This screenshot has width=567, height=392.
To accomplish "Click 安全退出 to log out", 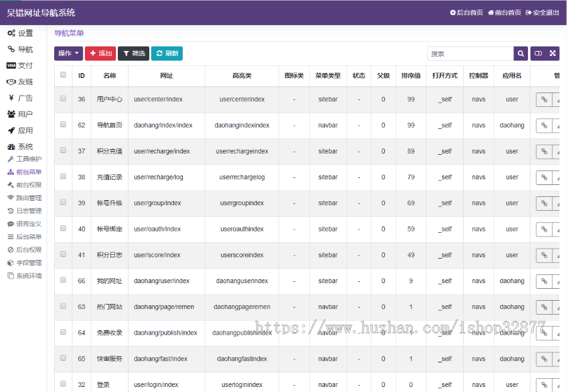I will point(542,13).
